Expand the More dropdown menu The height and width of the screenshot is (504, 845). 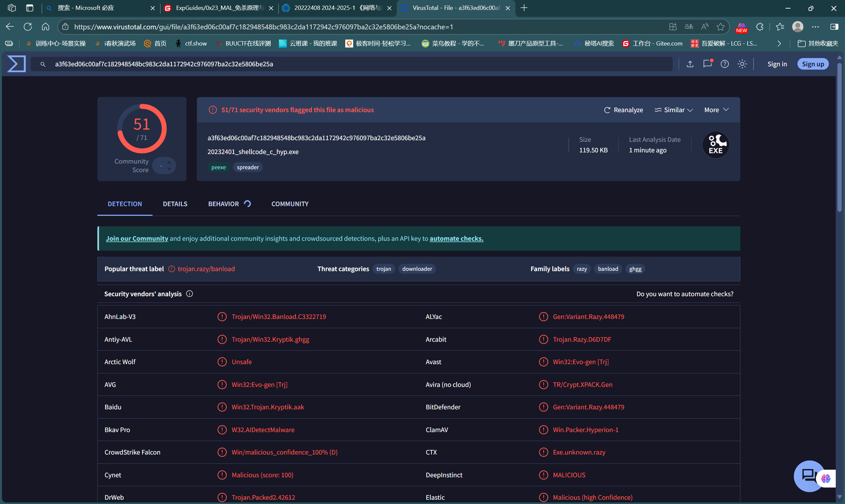716,110
